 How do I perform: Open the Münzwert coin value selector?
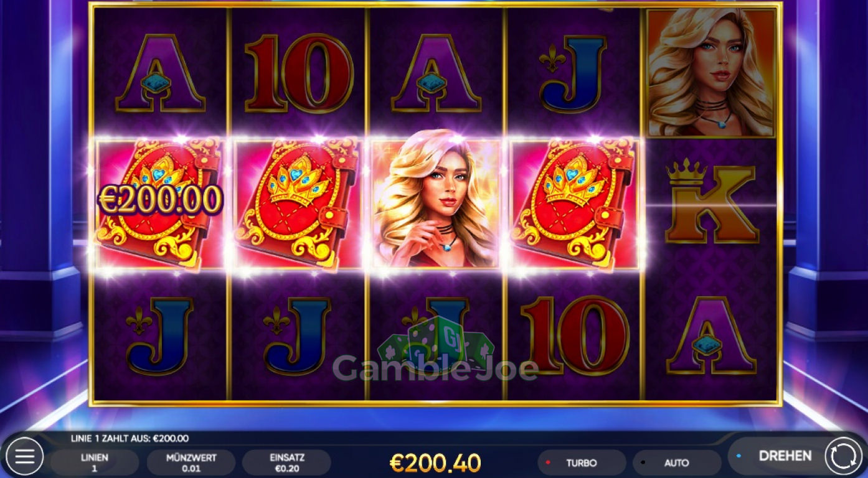(x=191, y=463)
